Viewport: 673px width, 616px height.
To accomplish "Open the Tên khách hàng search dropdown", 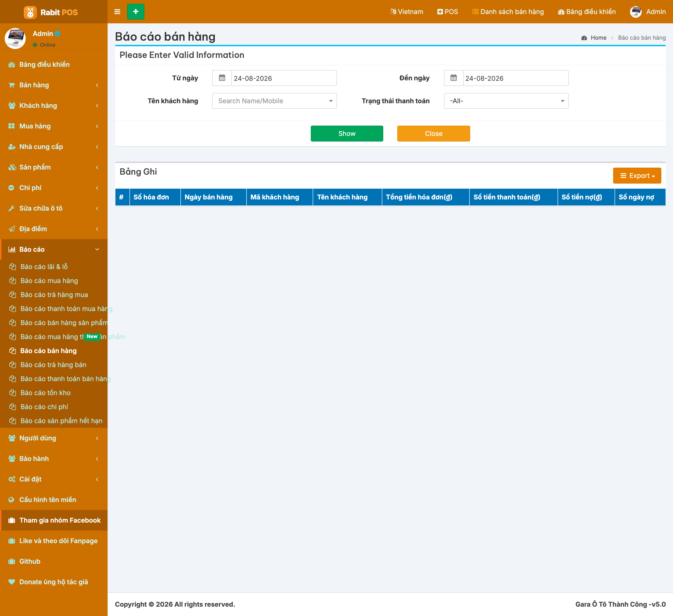I will 274,101.
